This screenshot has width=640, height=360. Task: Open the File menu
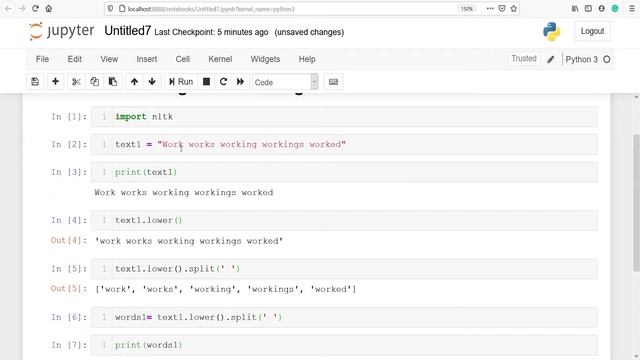coord(42,59)
